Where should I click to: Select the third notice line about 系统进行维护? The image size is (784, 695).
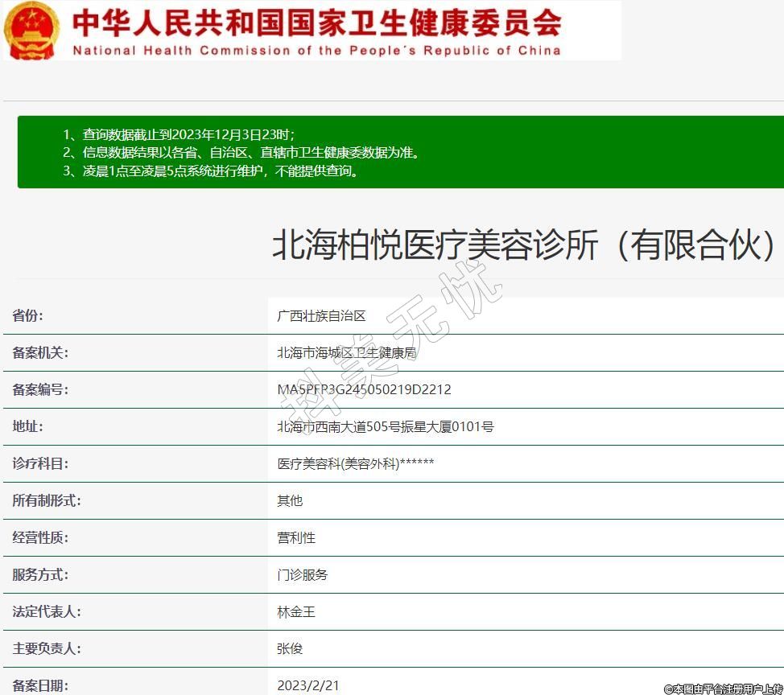click(210, 171)
